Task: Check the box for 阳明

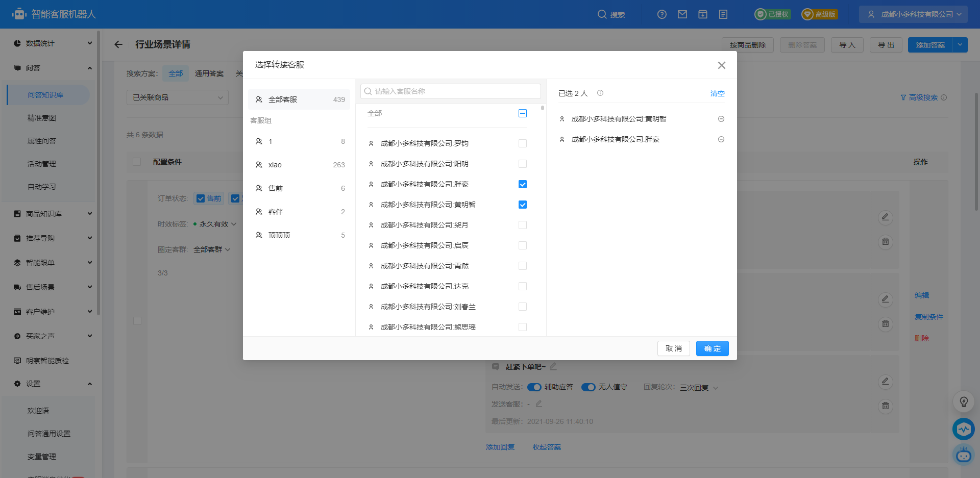Action: (x=523, y=164)
